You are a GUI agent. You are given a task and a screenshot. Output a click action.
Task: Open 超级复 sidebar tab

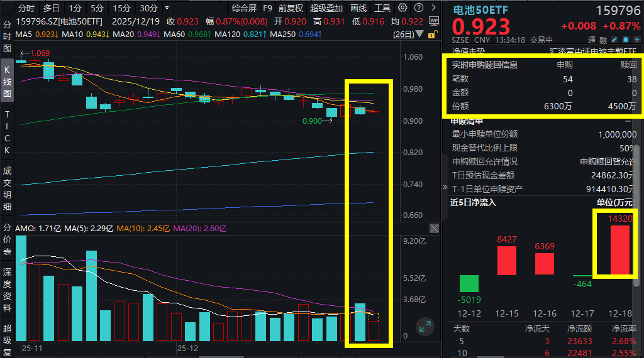7,340
